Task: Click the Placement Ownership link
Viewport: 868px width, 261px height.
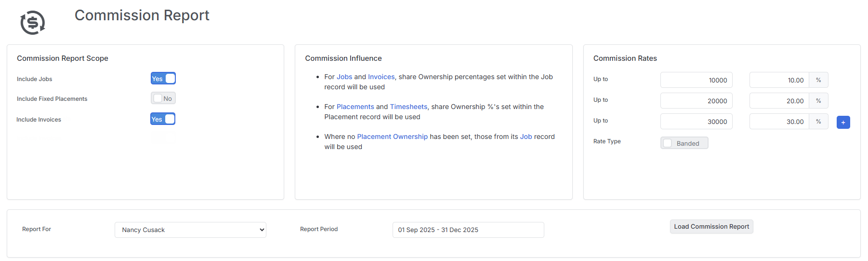Action: [392, 137]
